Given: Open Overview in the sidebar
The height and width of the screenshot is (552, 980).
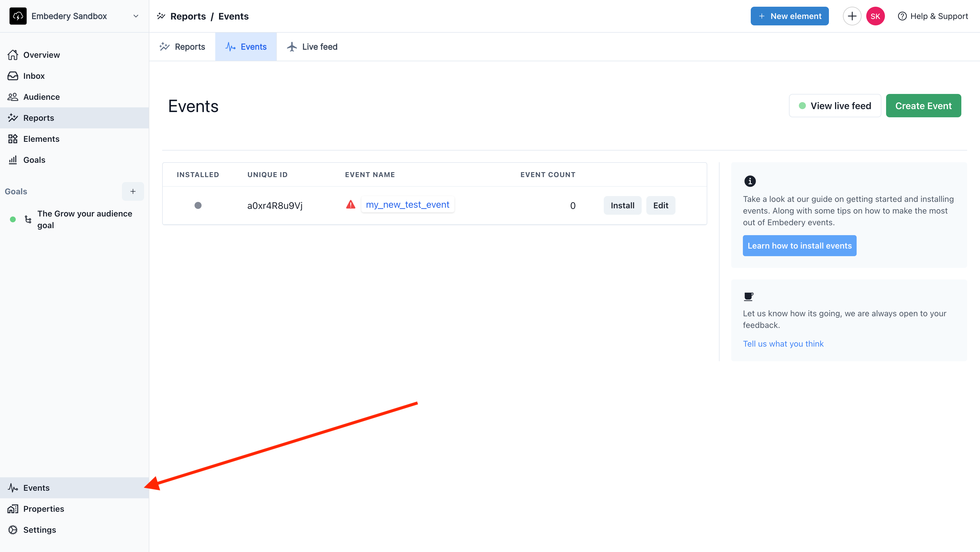Looking at the screenshot, I should [74, 55].
